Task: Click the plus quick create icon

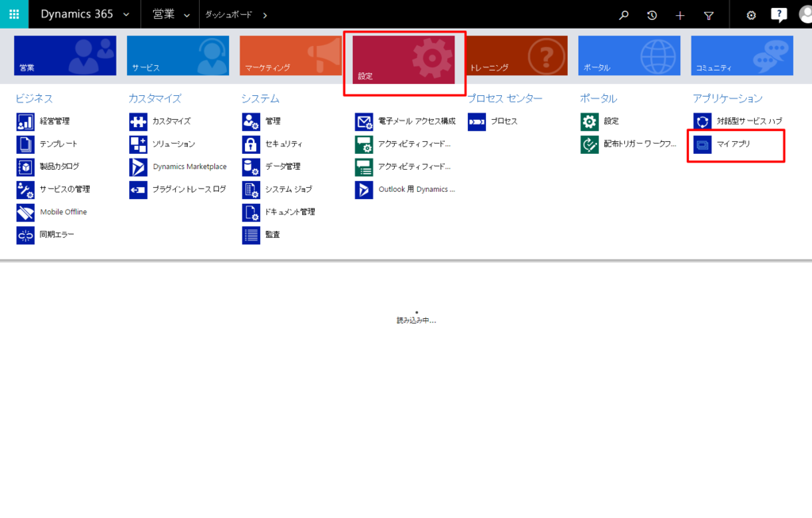Action: [680, 16]
